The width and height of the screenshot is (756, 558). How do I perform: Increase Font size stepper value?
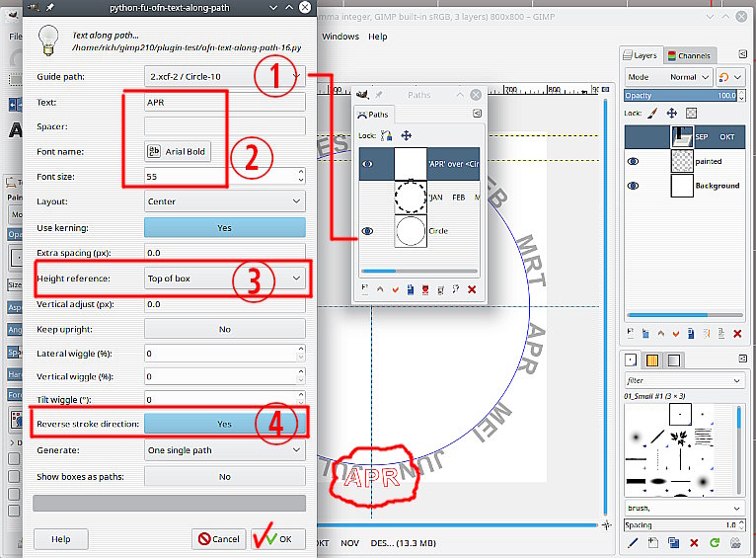point(301,171)
